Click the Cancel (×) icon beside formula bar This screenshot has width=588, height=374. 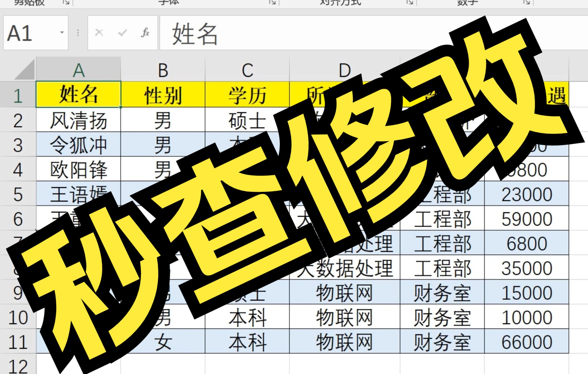(99, 33)
